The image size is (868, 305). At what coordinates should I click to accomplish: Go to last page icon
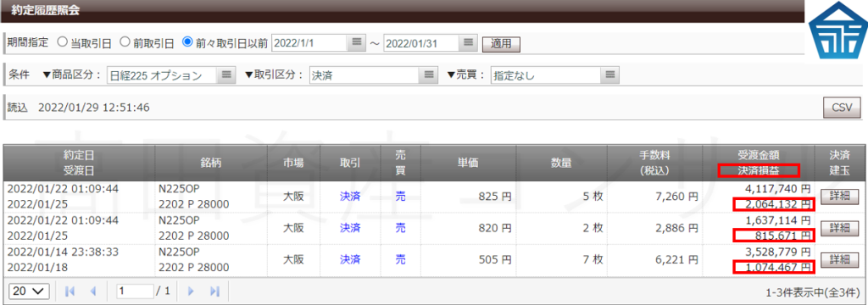point(215,291)
